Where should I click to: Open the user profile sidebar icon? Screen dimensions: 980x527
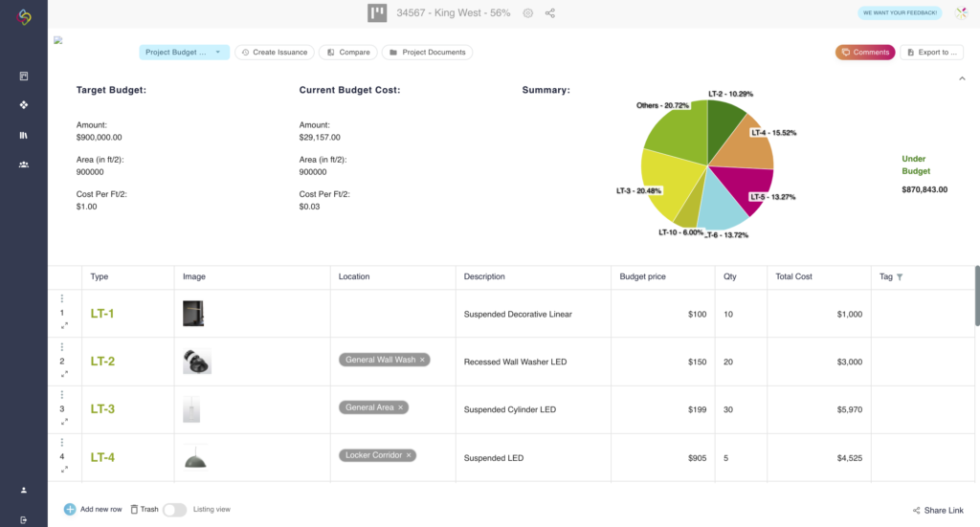24,490
